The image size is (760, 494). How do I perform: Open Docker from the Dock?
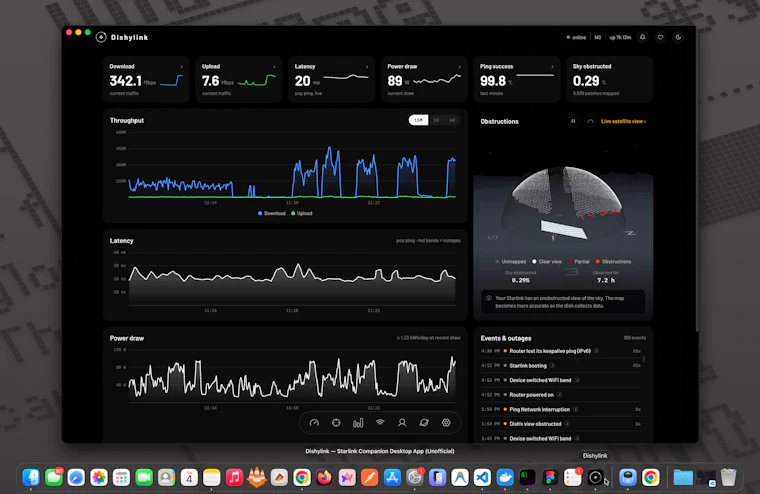(505, 478)
